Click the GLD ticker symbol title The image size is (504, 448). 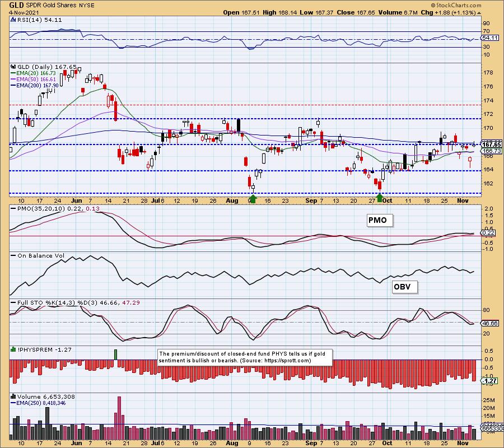[x=16, y=5]
